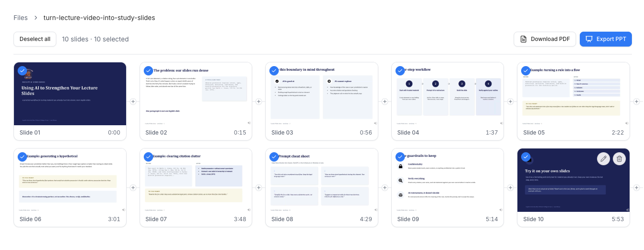Click the 0:56 timestamp on Slide 03

[366, 133]
